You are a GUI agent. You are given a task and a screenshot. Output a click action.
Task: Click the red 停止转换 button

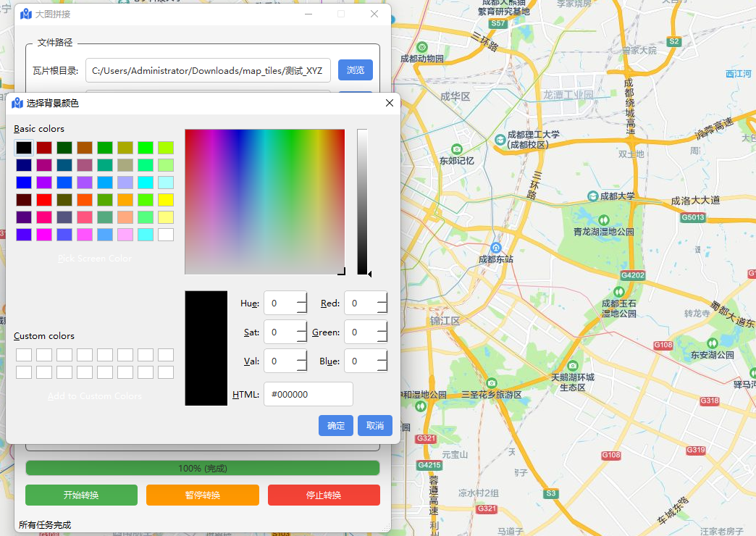[324, 495]
